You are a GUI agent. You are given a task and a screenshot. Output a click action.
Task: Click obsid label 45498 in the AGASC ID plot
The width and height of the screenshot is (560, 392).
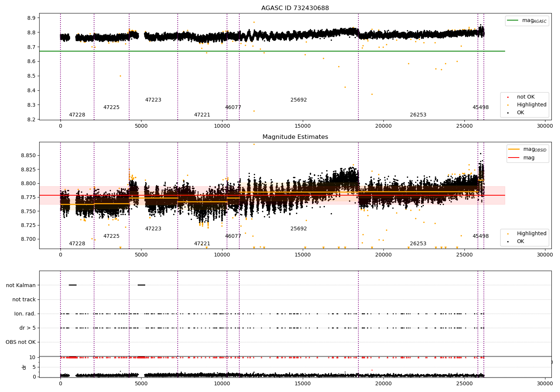(480, 108)
